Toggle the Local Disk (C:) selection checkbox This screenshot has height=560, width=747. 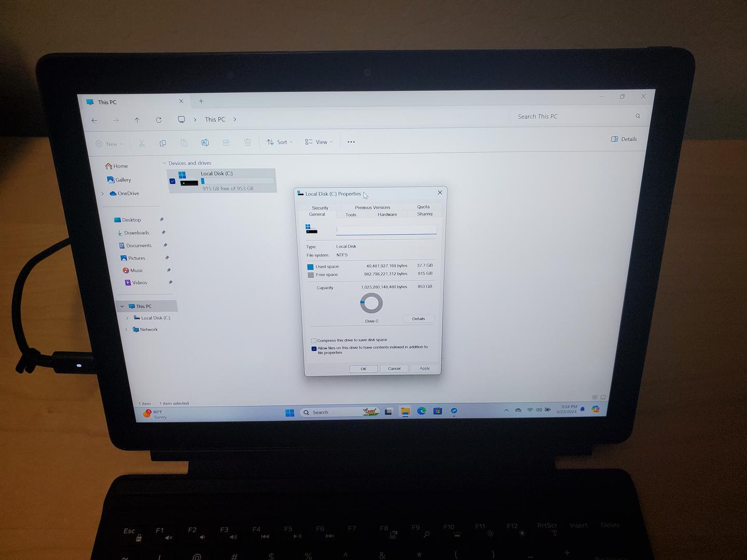pyautogui.click(x=172, y=181)
